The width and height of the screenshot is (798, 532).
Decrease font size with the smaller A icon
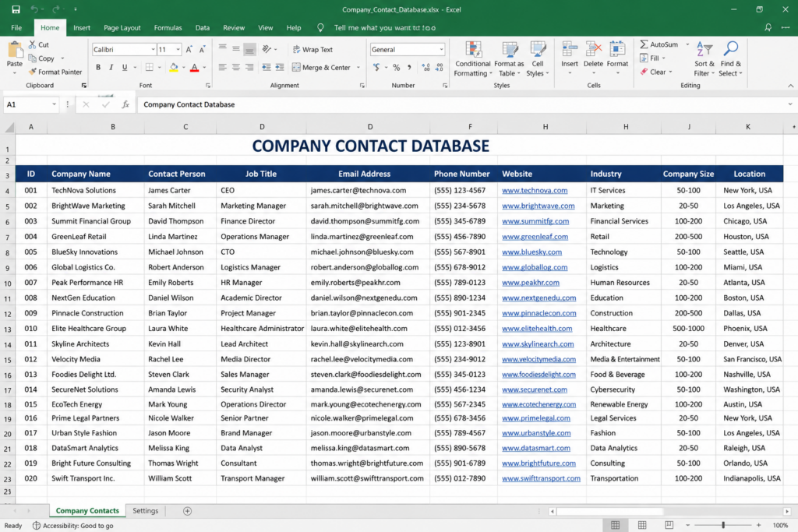(x=202, y=49)
